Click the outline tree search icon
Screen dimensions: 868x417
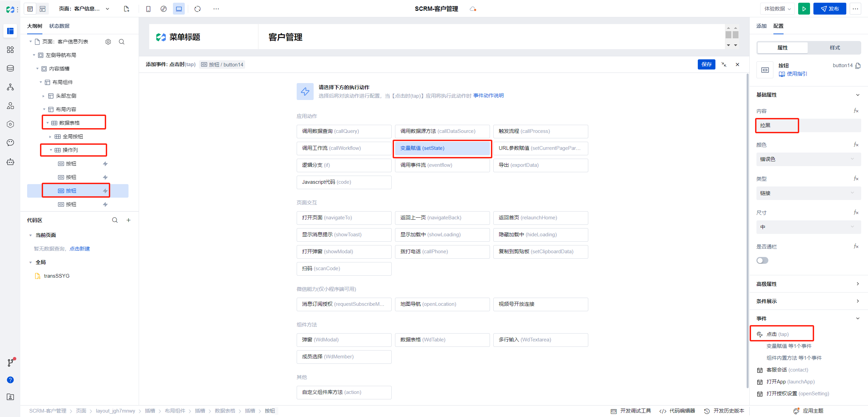click(122, 42)
